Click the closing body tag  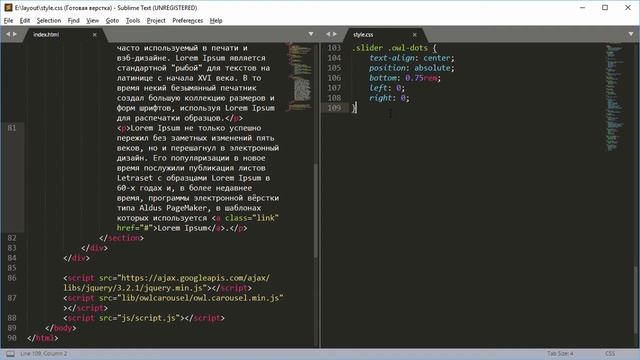60,328
